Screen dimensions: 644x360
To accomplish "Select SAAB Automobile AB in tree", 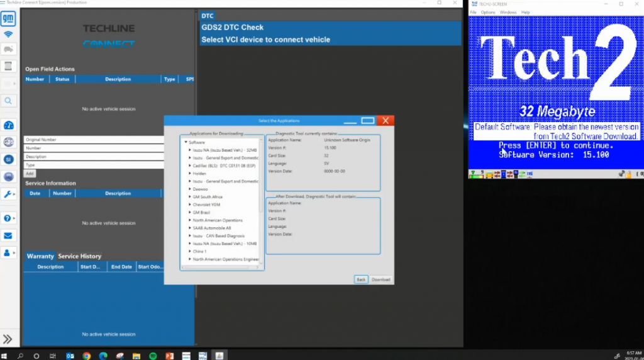I will click(x=212, y=228).
